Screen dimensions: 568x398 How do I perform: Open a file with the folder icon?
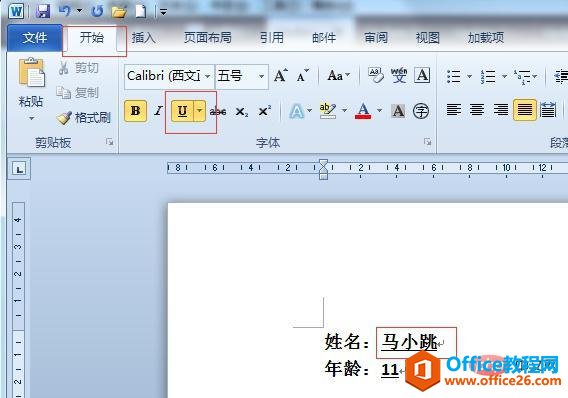coord(119,12)
